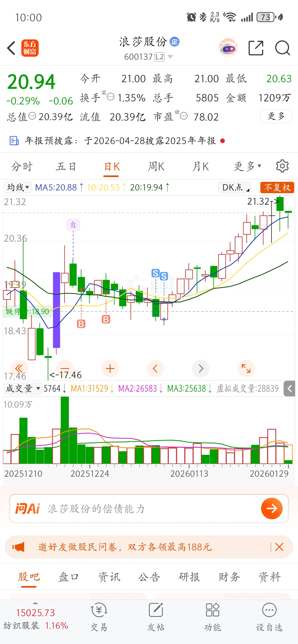Share the stock page via export icon
This screenshot has height=644, width=298.
click(256, 48)
